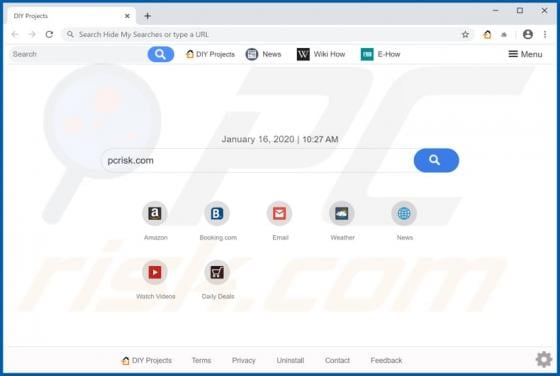Open the Terms footer link
The width and height of the screenshot is (560, 376).
pos(201,360)
